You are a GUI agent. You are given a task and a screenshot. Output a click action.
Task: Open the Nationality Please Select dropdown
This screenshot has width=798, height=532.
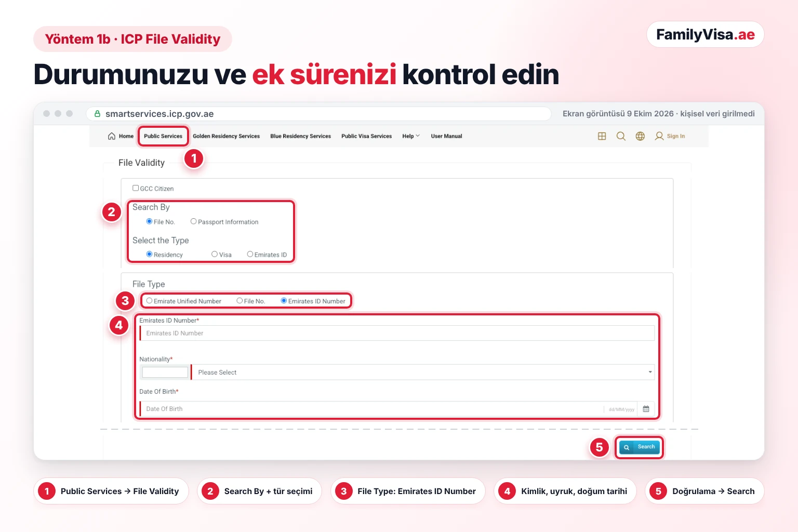point(423,372)
